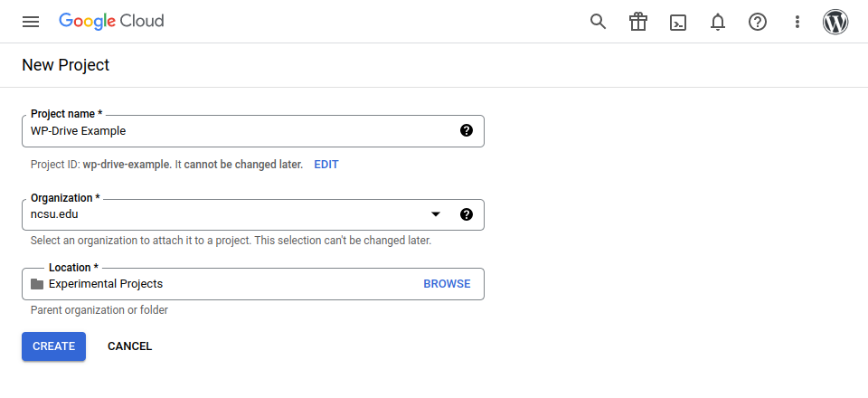Open the three-dot more options menu
The image size is (868, 398).
pos(797,22)
